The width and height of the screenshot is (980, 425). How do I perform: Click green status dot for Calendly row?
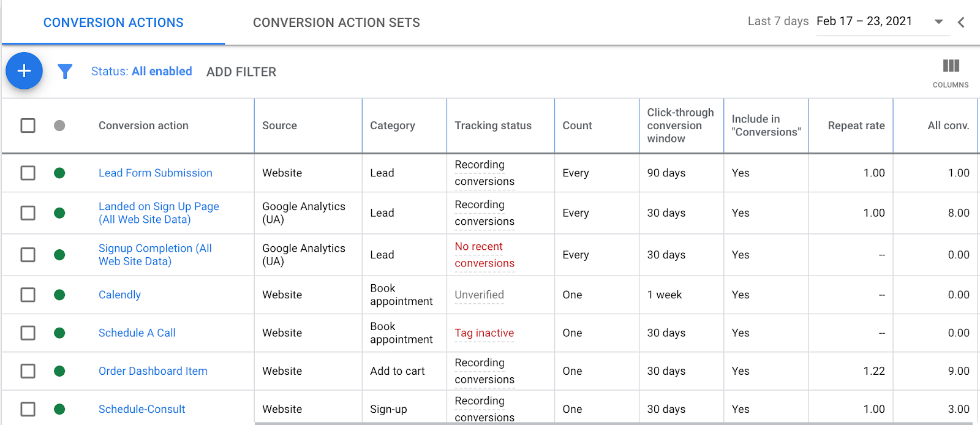coord(59,295)
